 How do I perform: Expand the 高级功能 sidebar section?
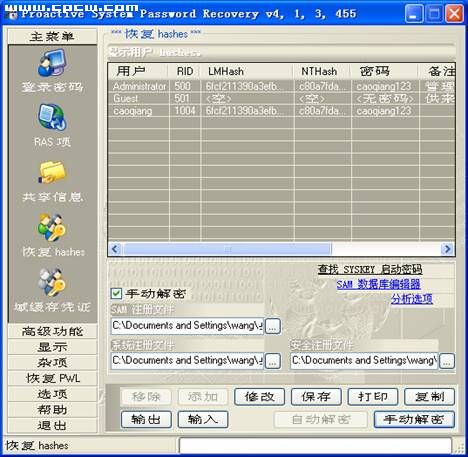click(52, 331)
